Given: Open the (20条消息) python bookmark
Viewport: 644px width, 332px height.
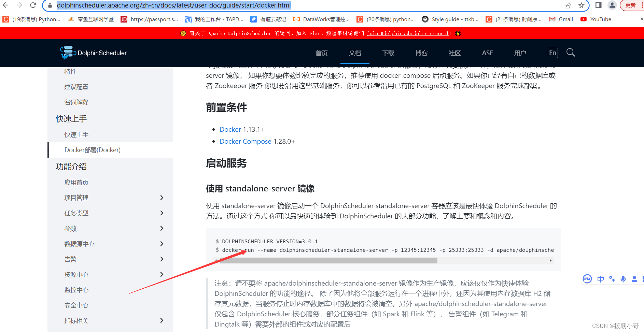Looking at the screenshot, I should (x=386, y=19).
